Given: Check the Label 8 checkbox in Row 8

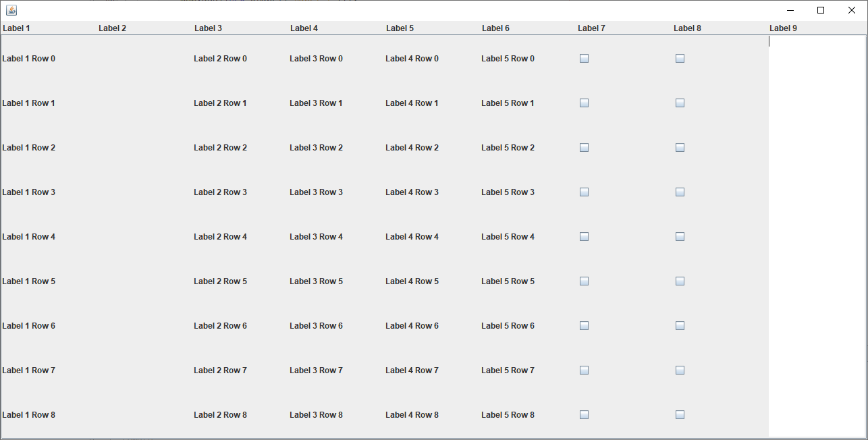Looking at the screenshot, I should coord(680,415).
